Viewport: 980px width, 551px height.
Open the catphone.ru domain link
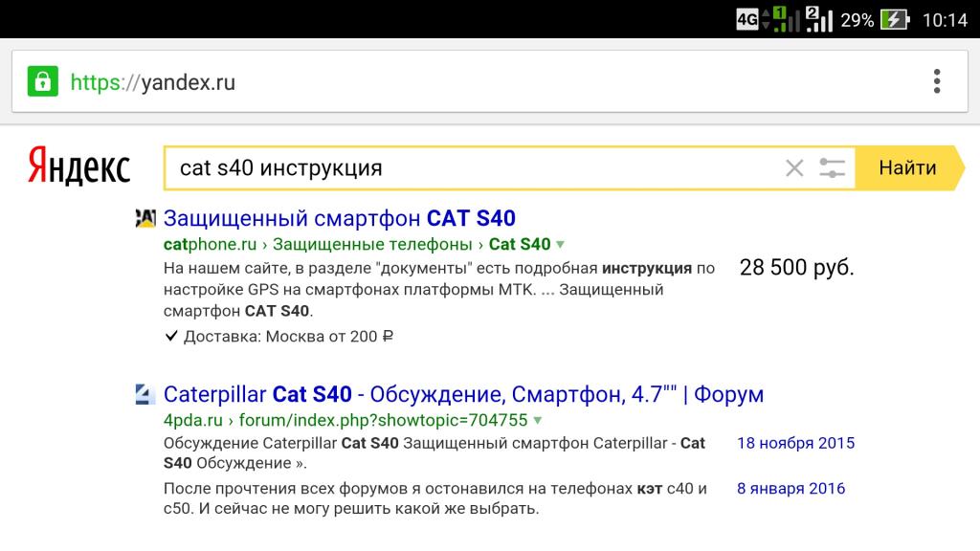pos(210,244)
